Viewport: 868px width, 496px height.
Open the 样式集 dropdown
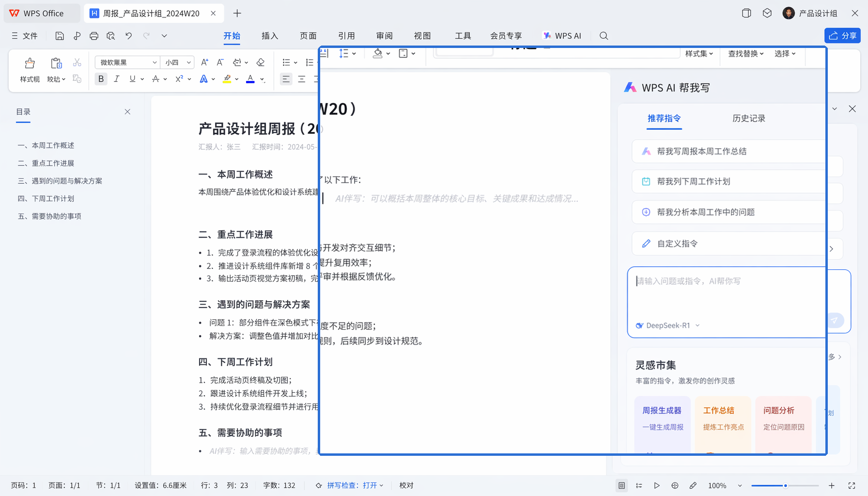click(699, 53)
